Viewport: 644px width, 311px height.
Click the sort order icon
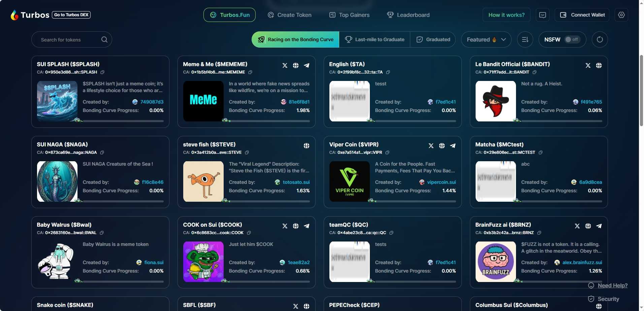click(525, 39)
